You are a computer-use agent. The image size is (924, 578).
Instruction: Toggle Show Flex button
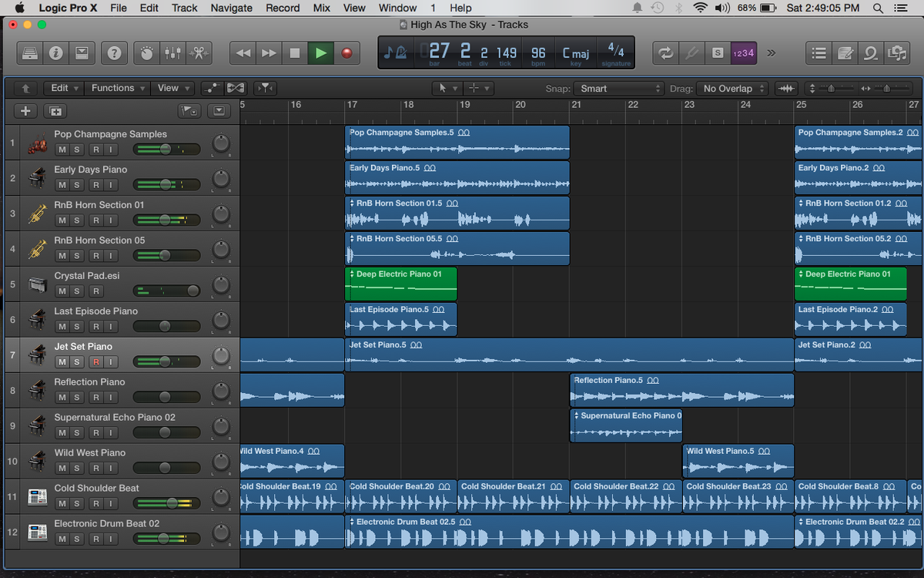point(236,88)
